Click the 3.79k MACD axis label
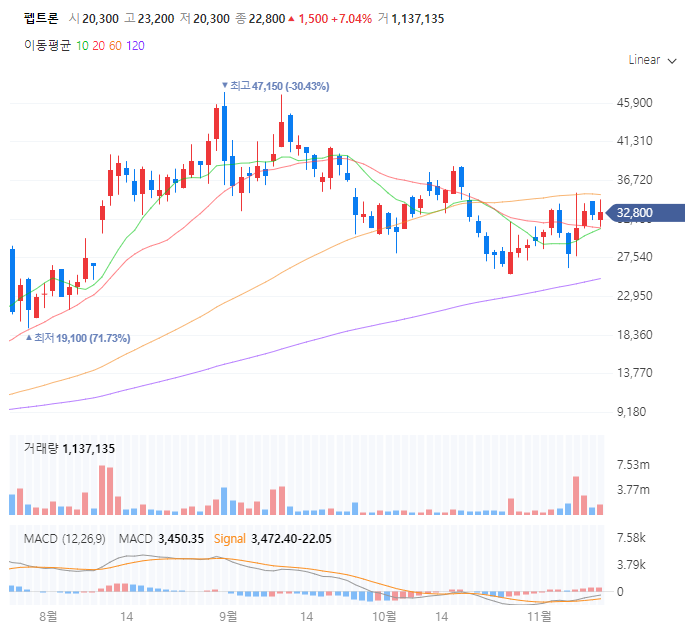This screenshot has width=685, height=628. [x=631, y=565]
